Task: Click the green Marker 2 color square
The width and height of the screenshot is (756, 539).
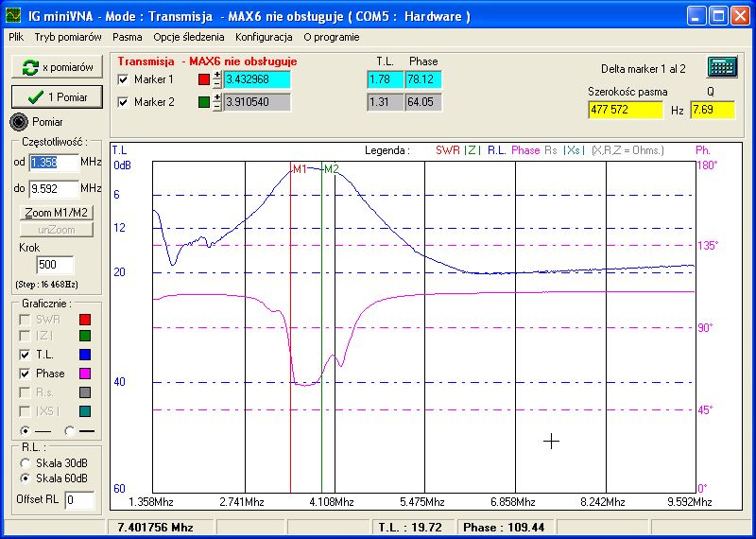Action: [203, 102]
